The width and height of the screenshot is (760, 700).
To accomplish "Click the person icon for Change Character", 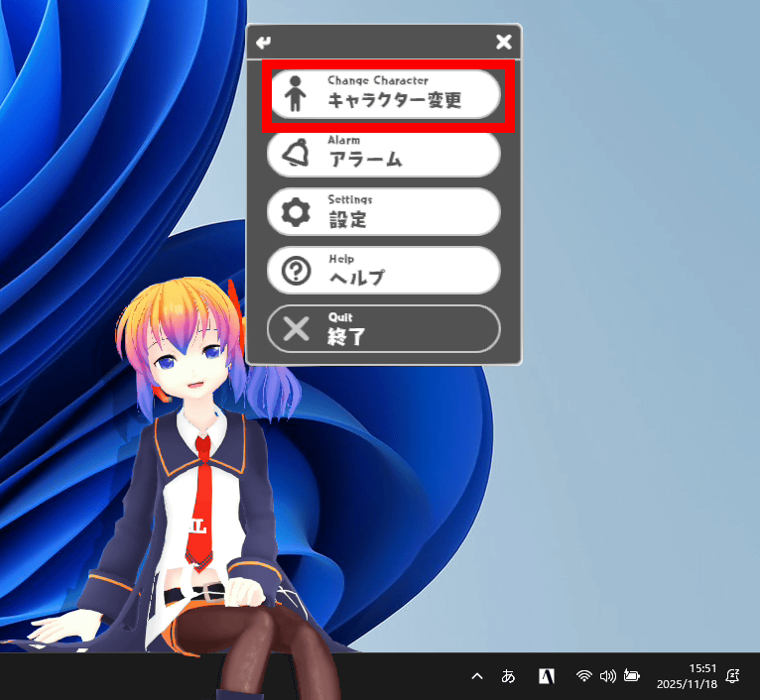I will (x=296, y=94).
